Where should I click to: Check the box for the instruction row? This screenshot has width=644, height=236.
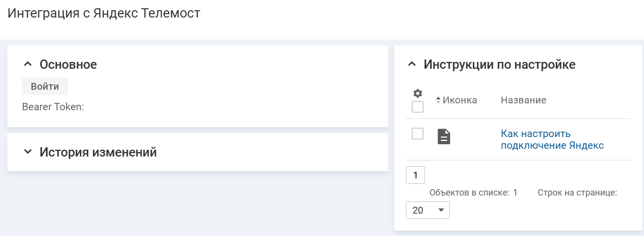point(418,134)
